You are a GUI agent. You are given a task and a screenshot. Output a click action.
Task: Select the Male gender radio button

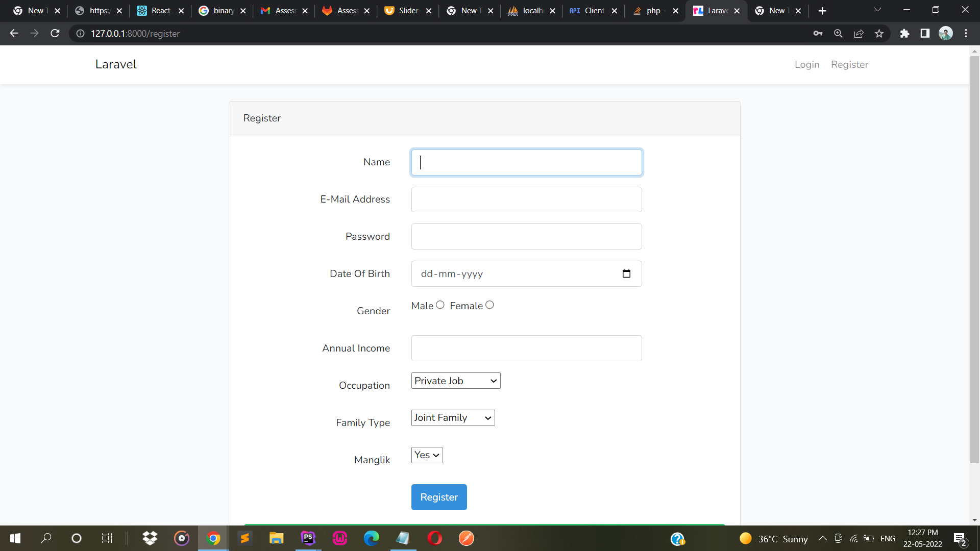click(440, 305)
